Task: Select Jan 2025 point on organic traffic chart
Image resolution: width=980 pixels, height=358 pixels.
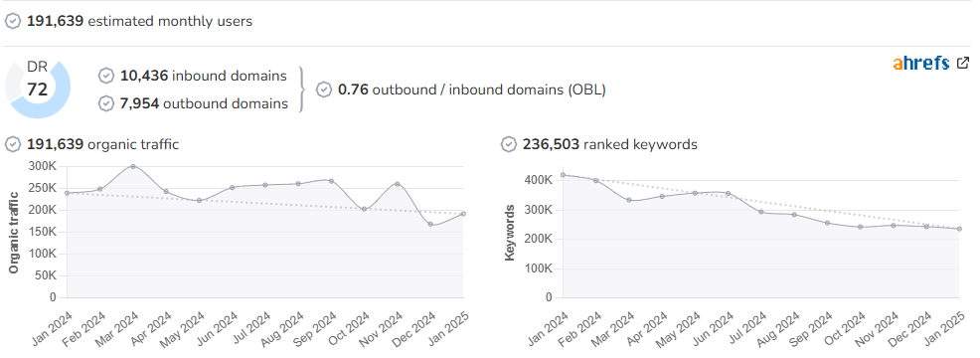Action: tap(463, 214)
